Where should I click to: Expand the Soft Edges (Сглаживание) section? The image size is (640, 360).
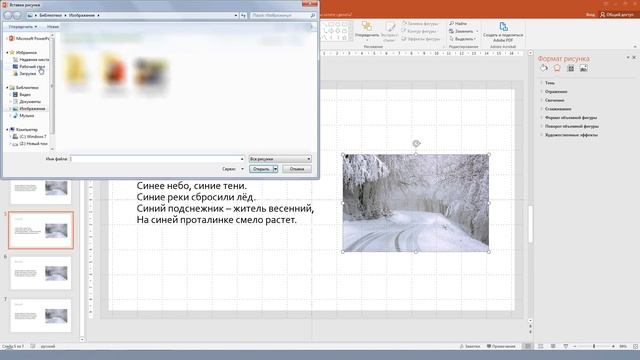click(558, 109)
